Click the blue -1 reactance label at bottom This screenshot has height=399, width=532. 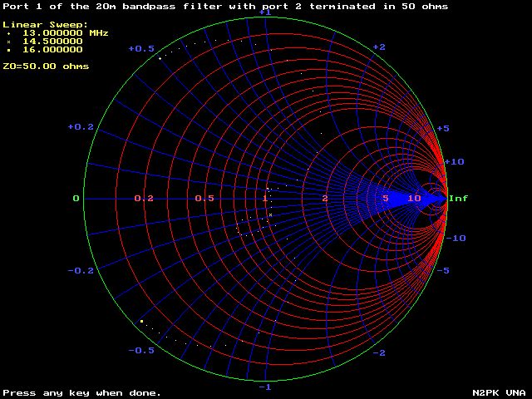click(265, 387)
